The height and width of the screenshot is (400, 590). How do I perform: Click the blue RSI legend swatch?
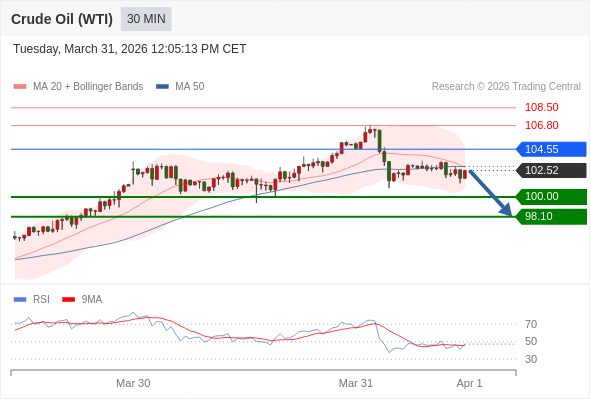pos(20,300)
